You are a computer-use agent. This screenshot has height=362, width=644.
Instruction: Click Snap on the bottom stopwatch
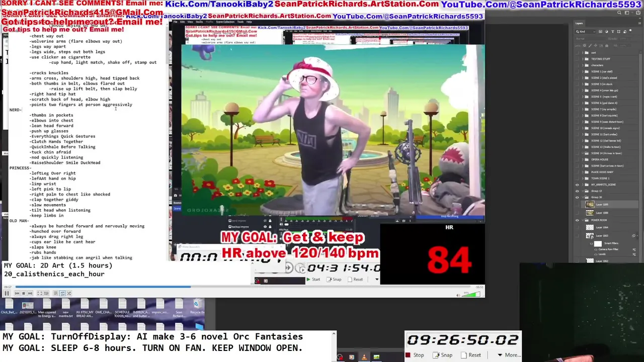pyautogui.click(x=443, y=355)
